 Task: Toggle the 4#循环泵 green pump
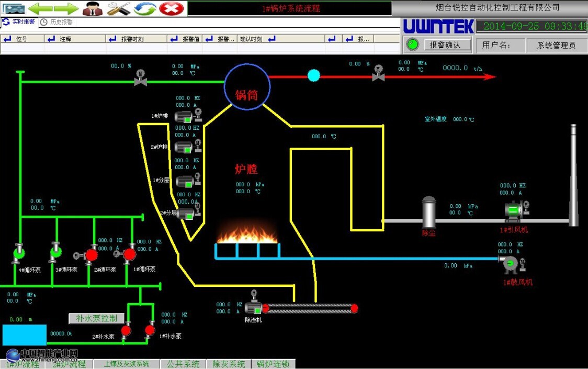pyautogui.click(x=19, y=254)
